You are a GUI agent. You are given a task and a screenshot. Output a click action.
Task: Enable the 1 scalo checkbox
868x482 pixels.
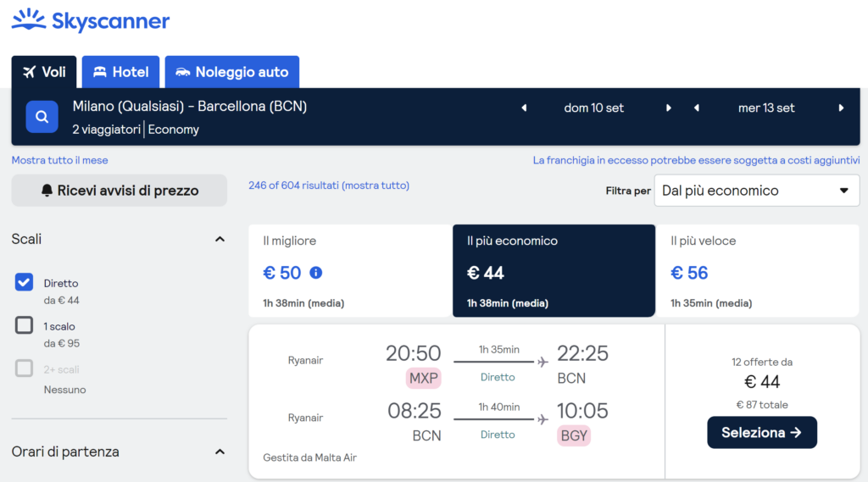tap(25, 325)
